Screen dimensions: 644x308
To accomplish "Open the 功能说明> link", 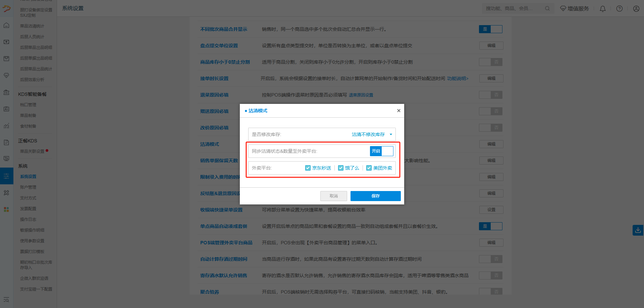I will click(x=458, y=78).
